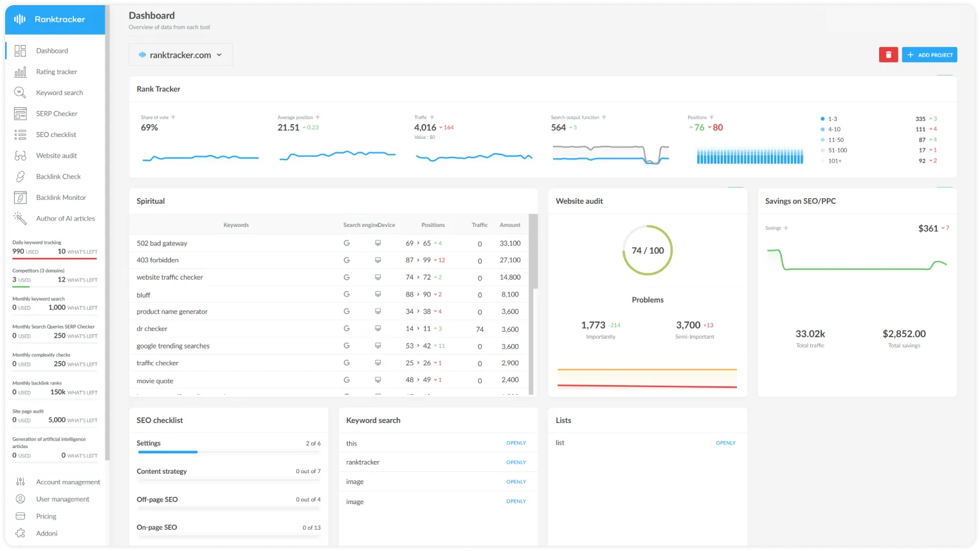980x551 pixels.
Task: Select the 'website traffic checker' keyword
Action: tap(170, 278)
